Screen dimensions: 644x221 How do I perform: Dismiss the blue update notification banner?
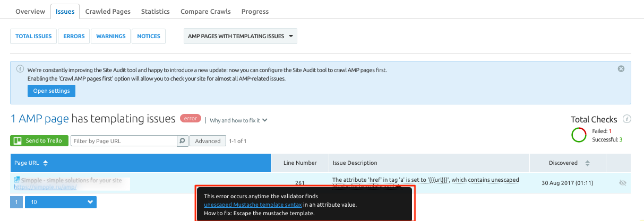click(x=621, y=69)
